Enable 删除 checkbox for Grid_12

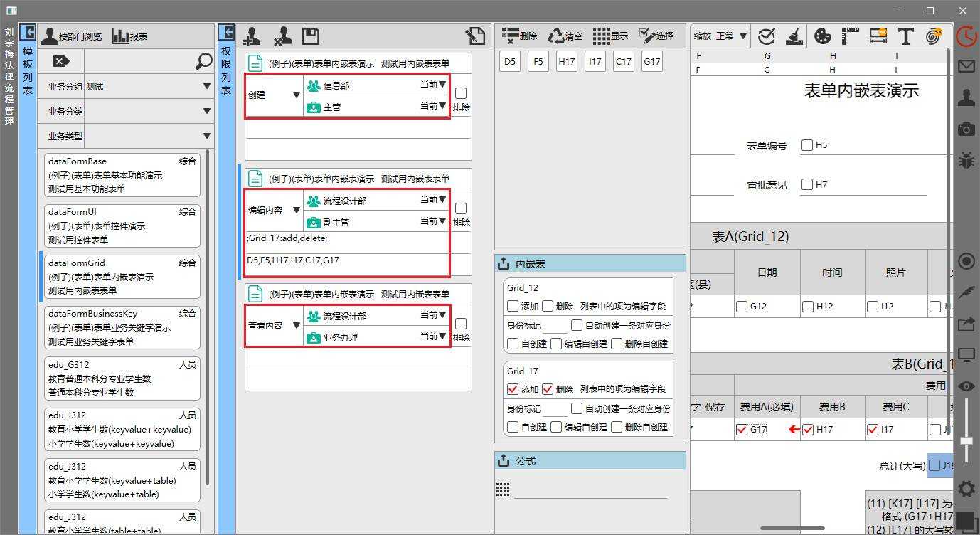(x=548, y=306)
